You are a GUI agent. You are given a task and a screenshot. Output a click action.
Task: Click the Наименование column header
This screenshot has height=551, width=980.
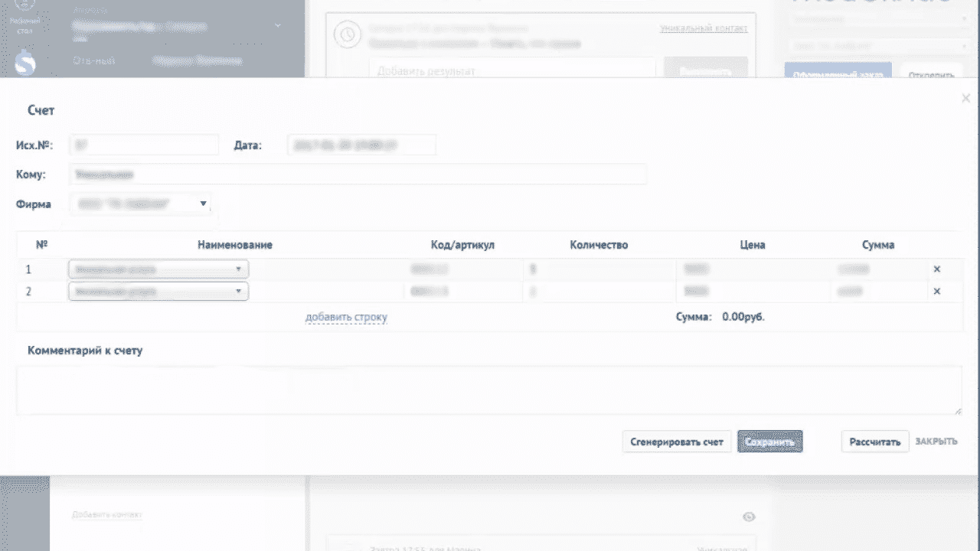pos(235,245)
